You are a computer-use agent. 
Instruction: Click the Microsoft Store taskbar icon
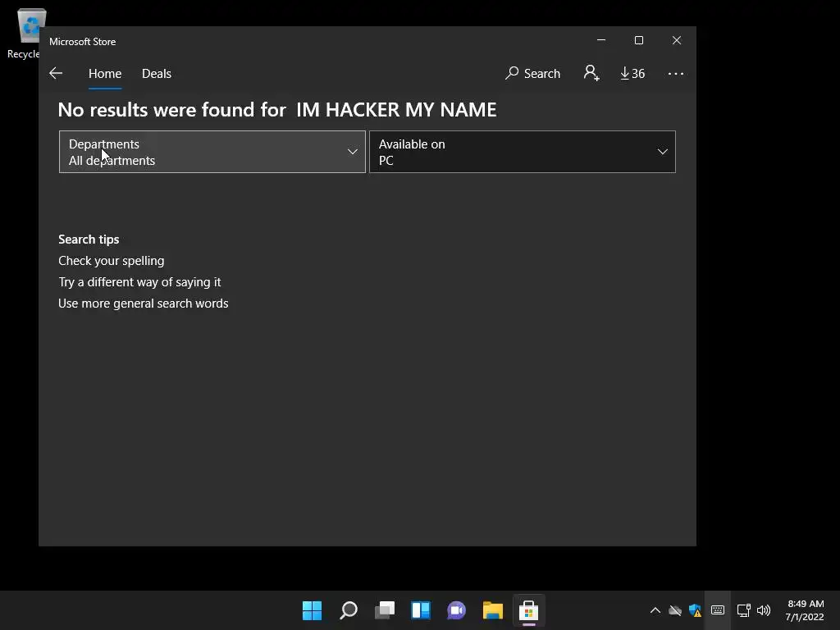[x=529, y=610]
